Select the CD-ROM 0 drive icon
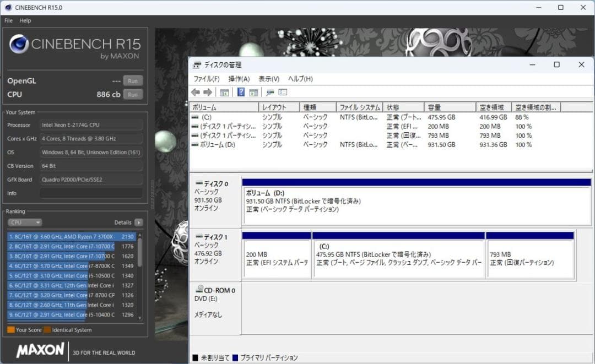 (x=199, y=290)
